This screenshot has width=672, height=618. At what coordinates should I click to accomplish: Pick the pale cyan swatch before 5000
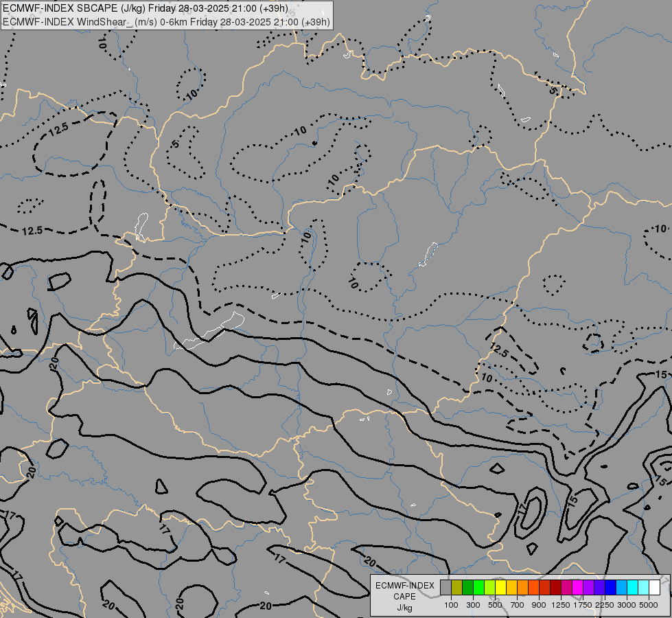point(644,587)
